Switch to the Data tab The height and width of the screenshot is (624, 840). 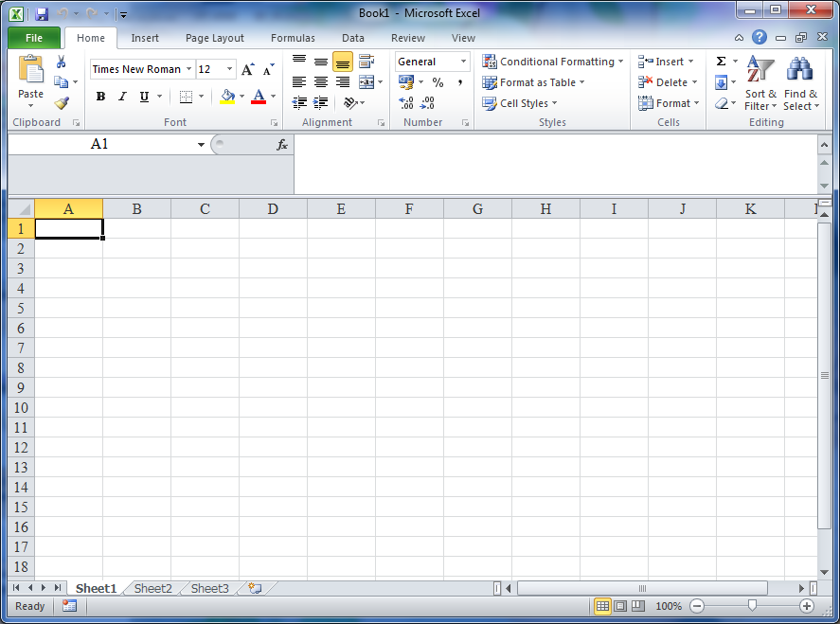pos(353,38)
